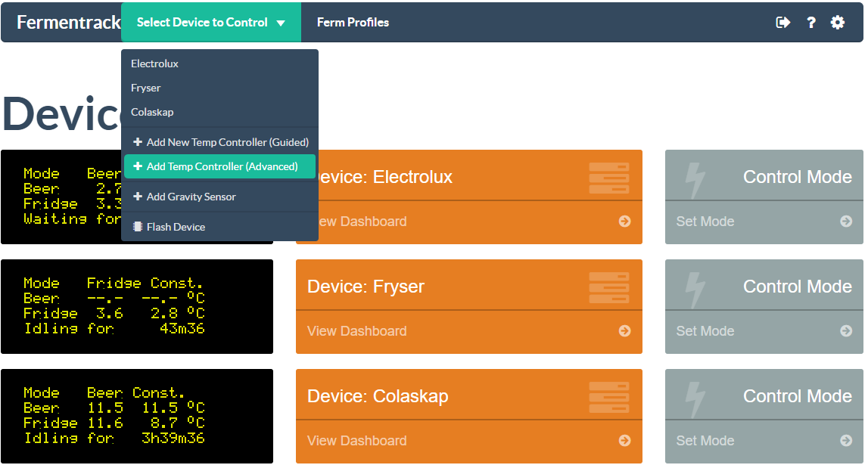Image resolution: width=868 pixels, height=465 pixels.
Task: Click lightning bolt icon in Electrolux Control Mode
Action: (695, 180)
